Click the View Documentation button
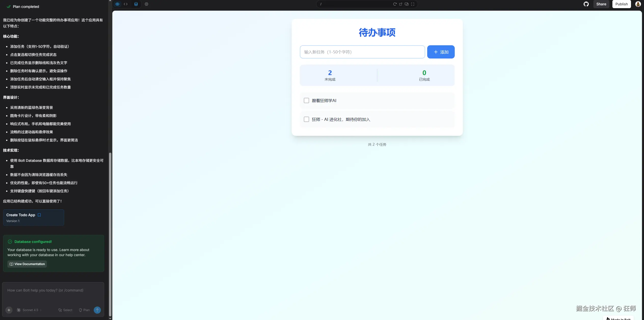Viewport: 644px width, 320px height. point(27,264)
